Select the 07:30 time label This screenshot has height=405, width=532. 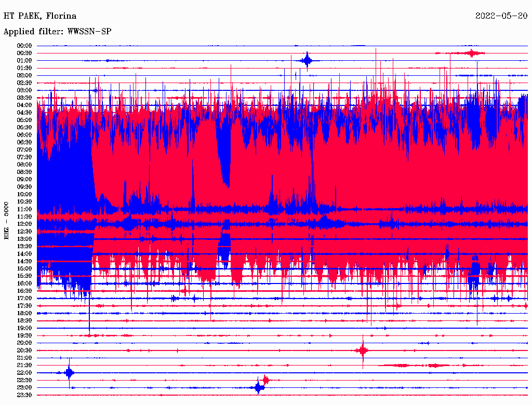tap(24, 157)
